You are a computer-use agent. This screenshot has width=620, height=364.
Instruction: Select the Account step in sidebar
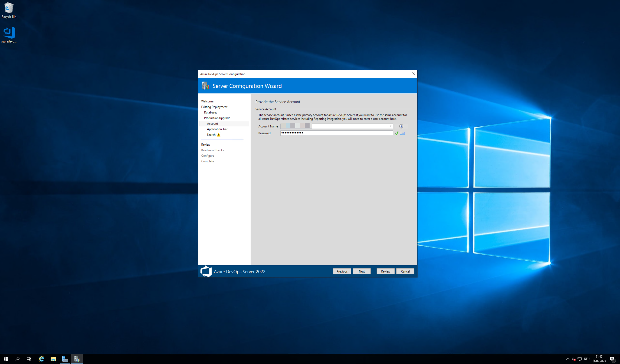click(x=224, y=123)
